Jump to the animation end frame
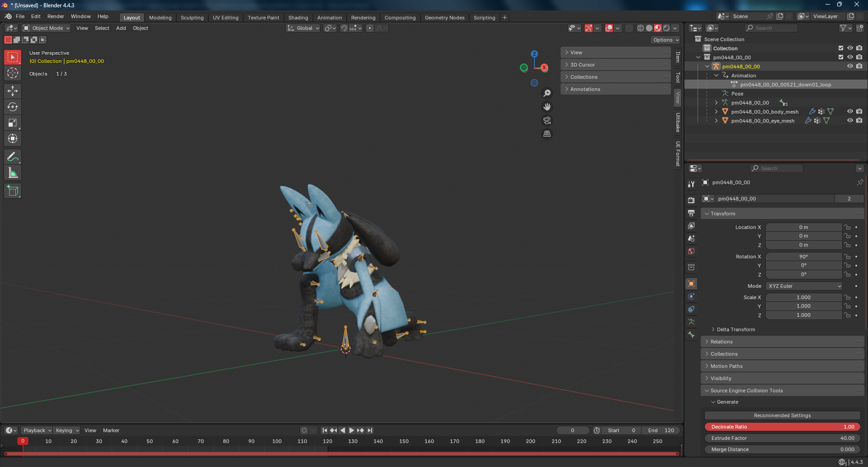Screen dimensions: 868x467 tap(370, 430)
